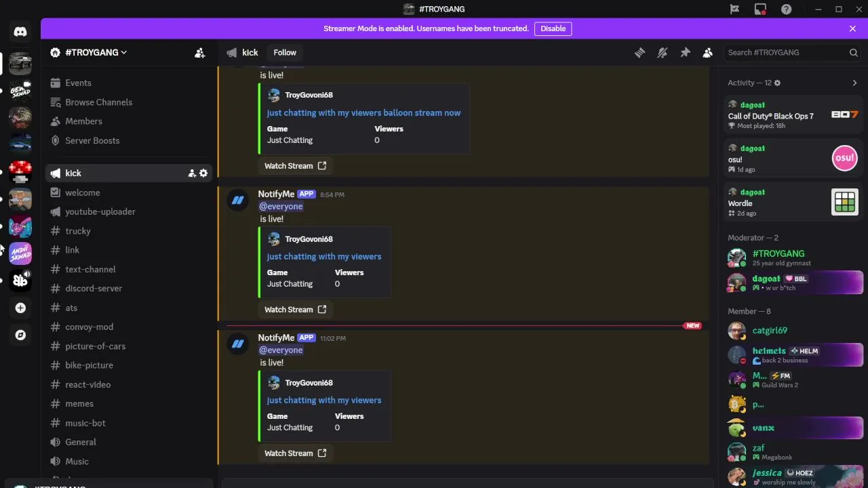
Task: Select the ats channel
Action: [129, 308]
